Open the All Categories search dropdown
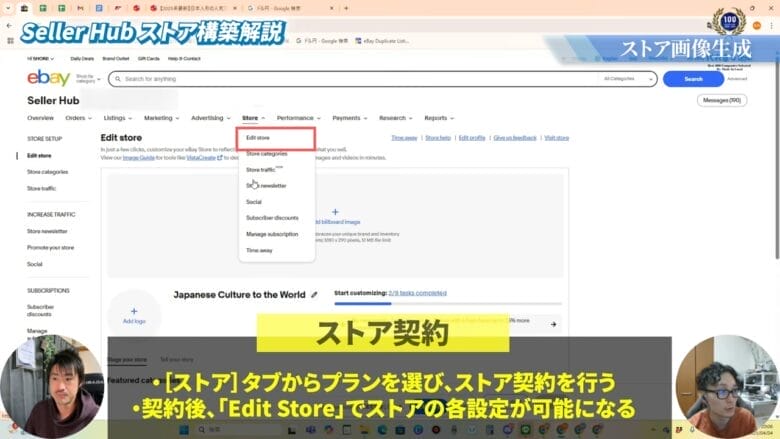This screenshot has width=780, height=439. click(627, 79)
